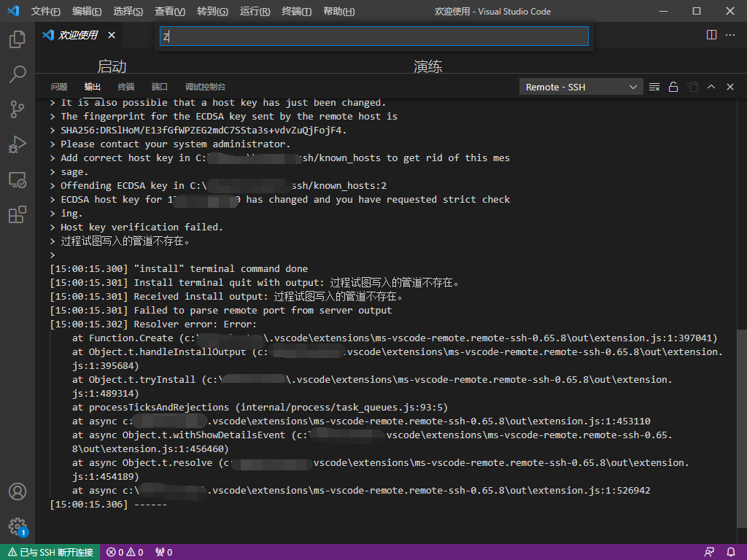This screenshot has width=747, height=560.
Task: Click the '[15:00:15.306] ------' log line
Action: (109, 505)
